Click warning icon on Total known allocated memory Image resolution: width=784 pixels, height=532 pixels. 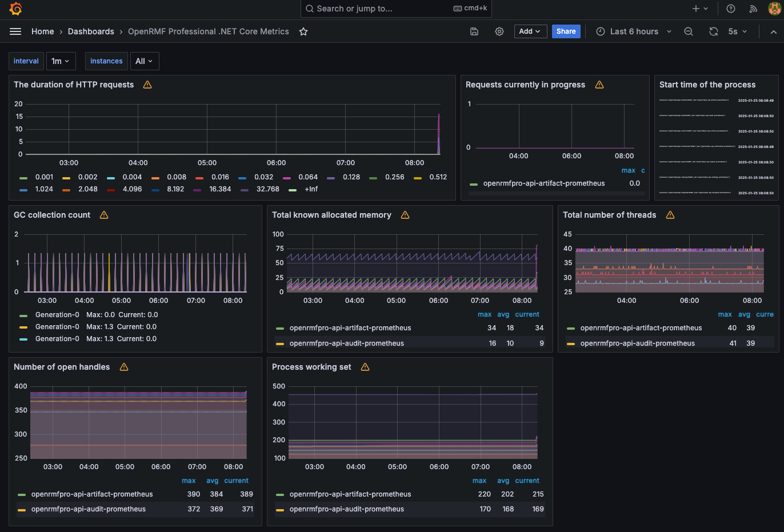[x=405, y=215]
